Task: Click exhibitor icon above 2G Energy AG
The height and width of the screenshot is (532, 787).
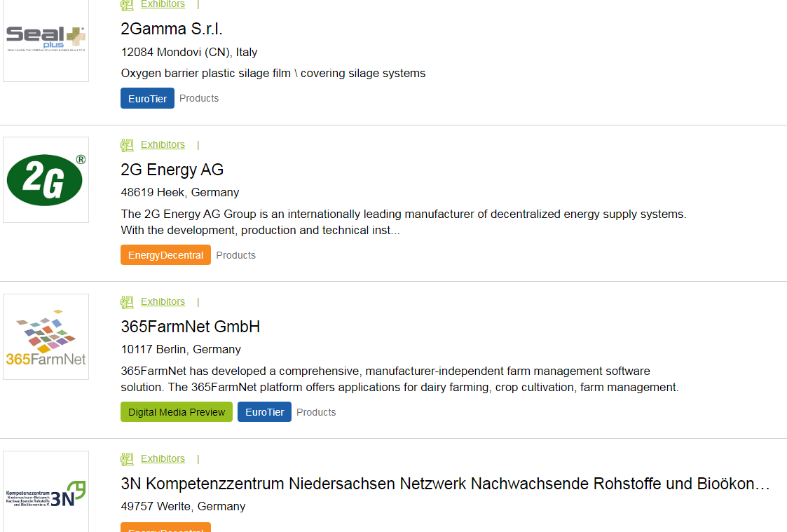Action: click(x=127, y=145)
